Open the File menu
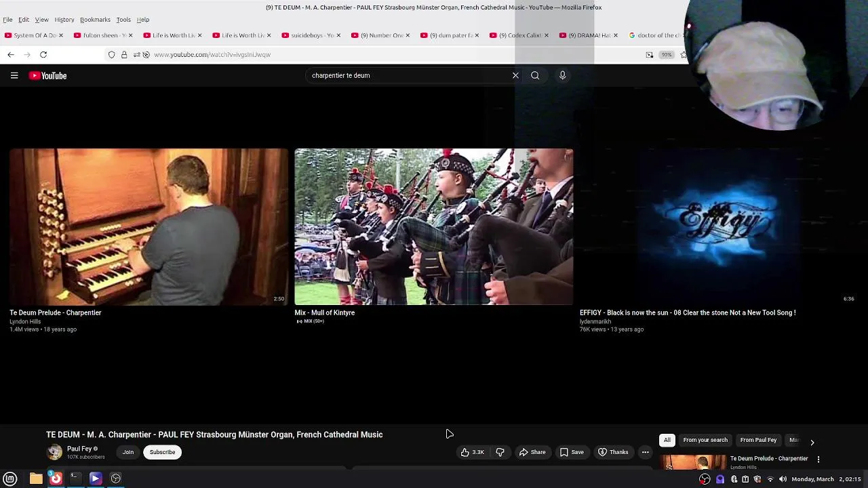The width and height of the screenshot is (868, 488). (x=7, y=20)
